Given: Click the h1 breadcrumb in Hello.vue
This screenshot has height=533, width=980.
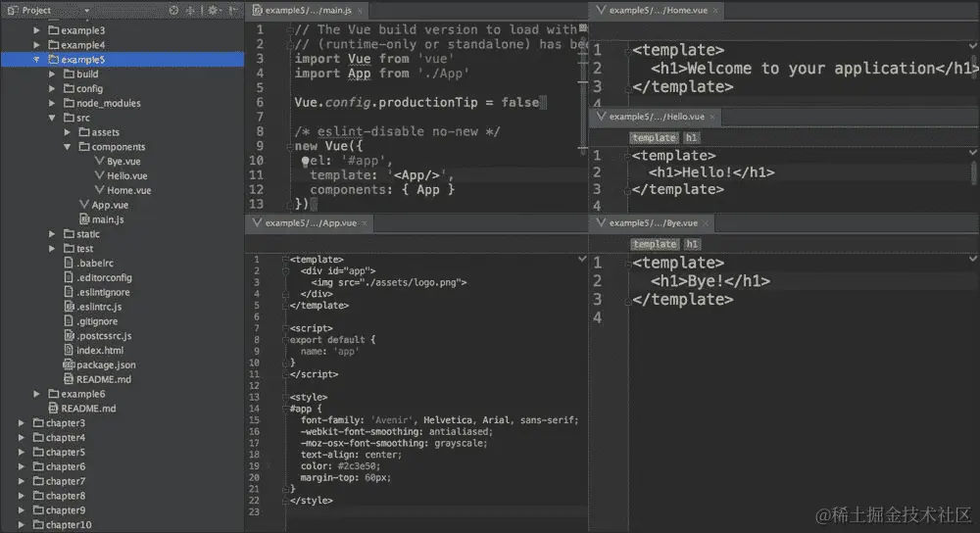Looking at the screenshot, I should [691, 137].
